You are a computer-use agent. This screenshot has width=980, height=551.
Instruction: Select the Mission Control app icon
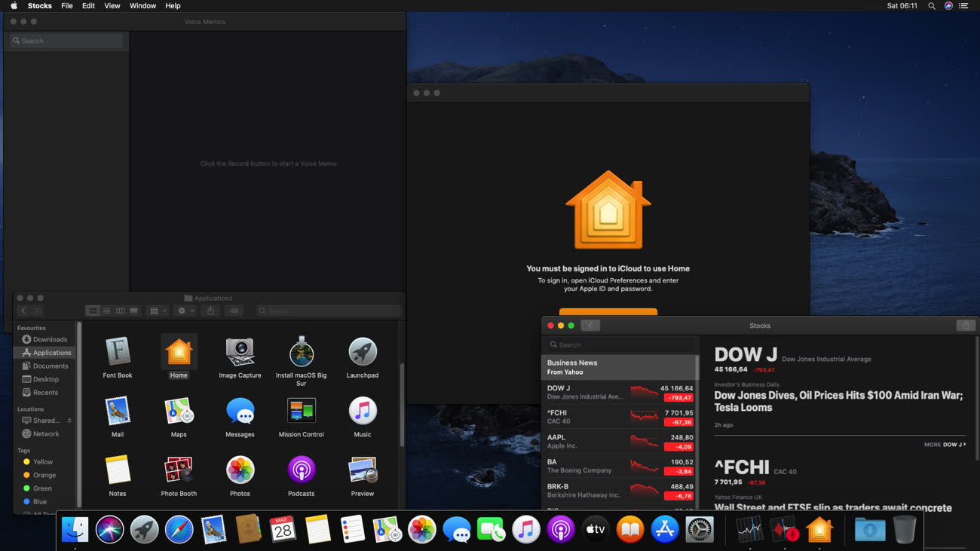click(x=301, y=412)
